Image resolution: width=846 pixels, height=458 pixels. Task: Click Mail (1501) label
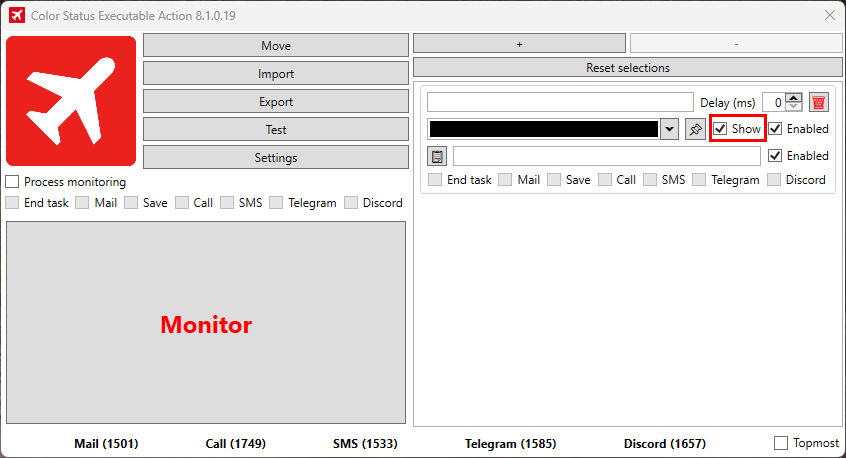coord(106,443)
